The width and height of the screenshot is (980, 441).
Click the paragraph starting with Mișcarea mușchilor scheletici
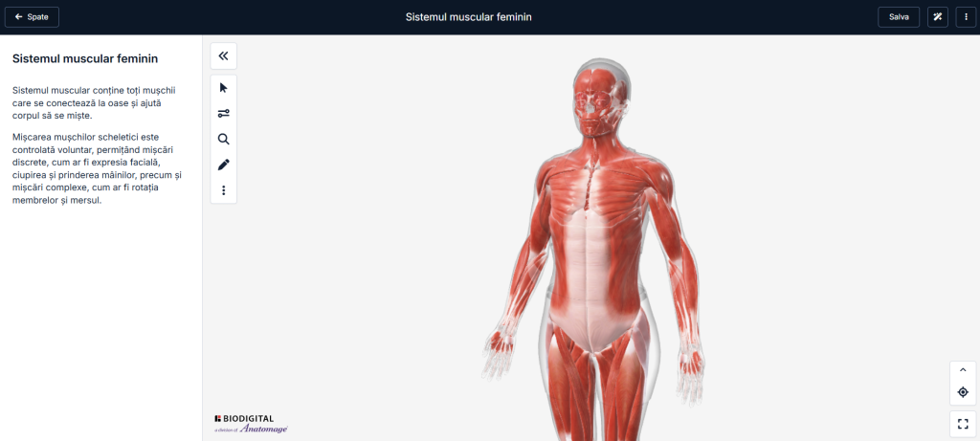point(96,168)
